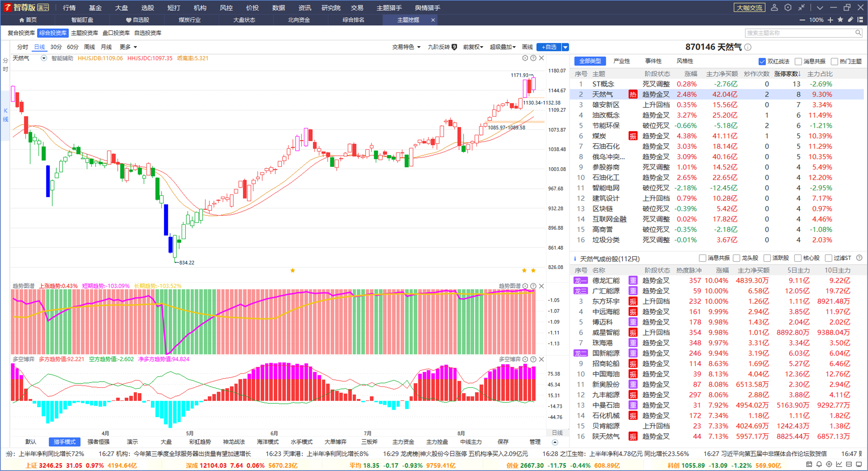Image resolution: width=868 pixels, height=471 pixels.
Task: Open the user account profile icon
Action: coord(774,8)
